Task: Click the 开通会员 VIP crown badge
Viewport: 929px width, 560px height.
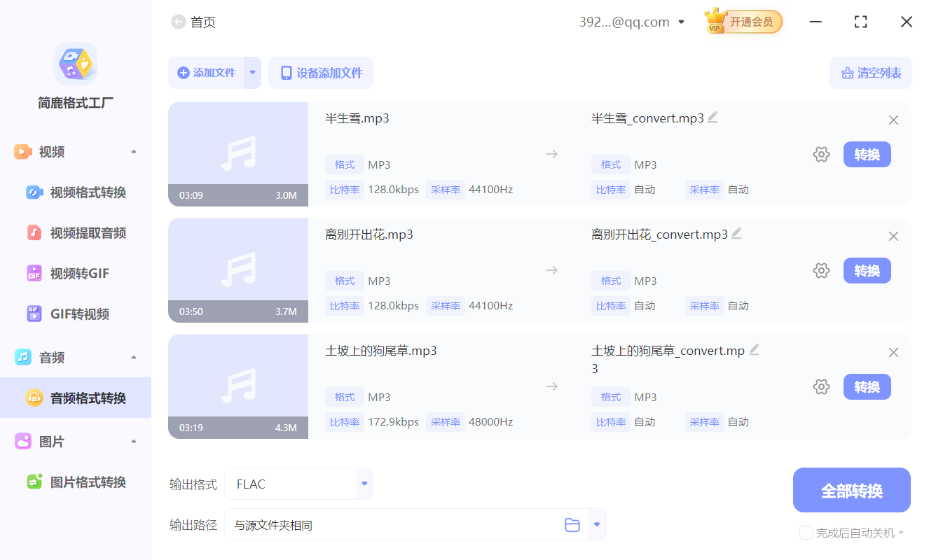Action: pyautogui.click(x=743, y=21)
